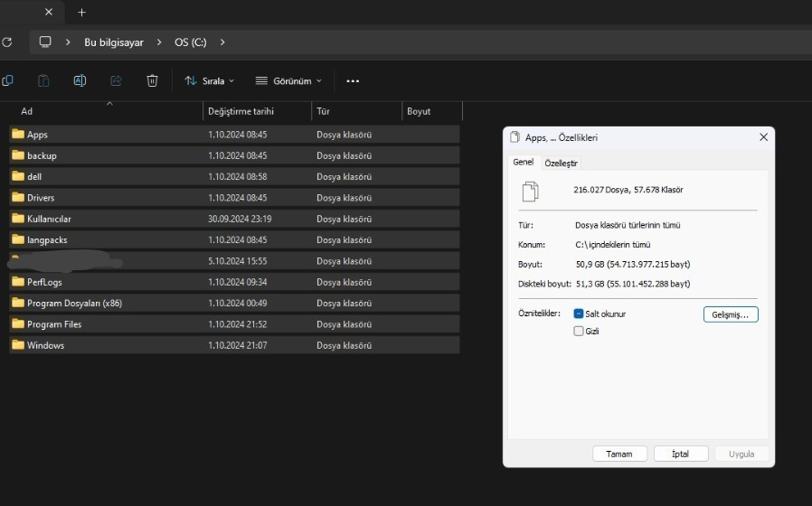Click the Rename icon in the toolbar
Screen dimensions: 812x506
pos(80,80)
